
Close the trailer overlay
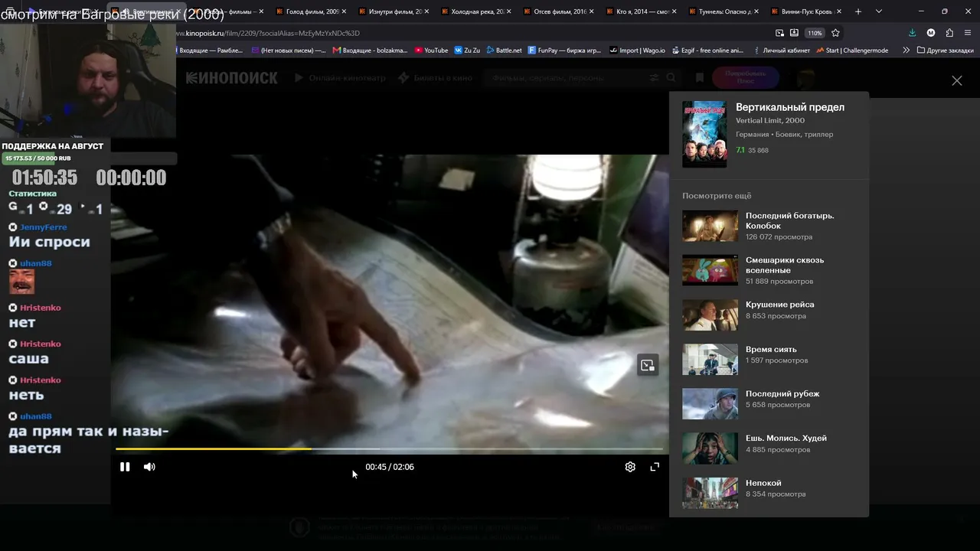(x=956, y=80)
